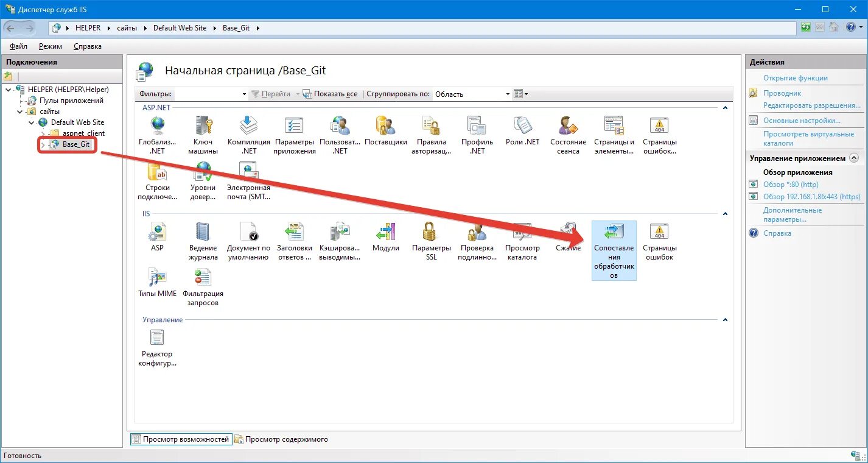The width and height of the screenshot is (868, 463).
Task: Open the Файл menu
Action: click(x=18, y=46)
